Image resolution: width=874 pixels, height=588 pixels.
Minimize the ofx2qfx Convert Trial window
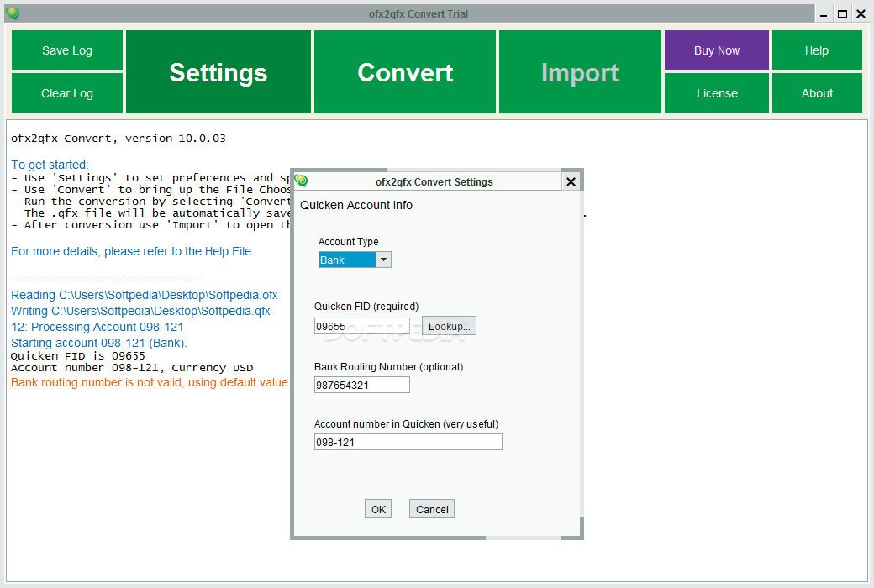pos(824,14)
